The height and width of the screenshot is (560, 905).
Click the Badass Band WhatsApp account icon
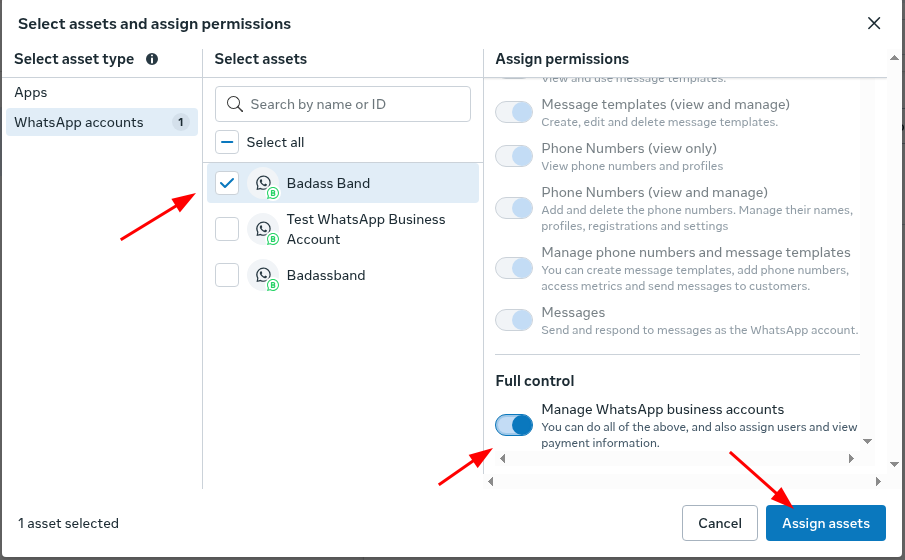(264, 184)
